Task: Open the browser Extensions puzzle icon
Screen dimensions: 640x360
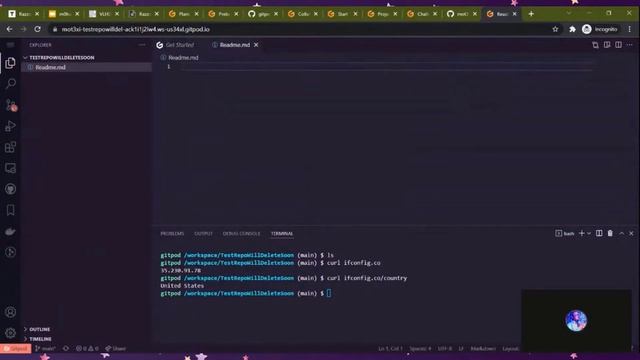Action: click(572, 29)
